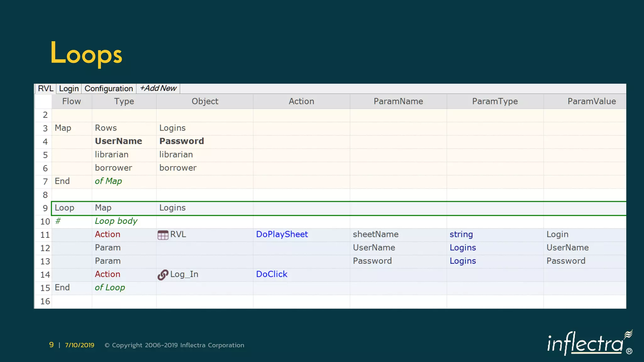Select the sheetName parameter cell
The height and width of the screenshot is (362, 644).
click(375, 234)
